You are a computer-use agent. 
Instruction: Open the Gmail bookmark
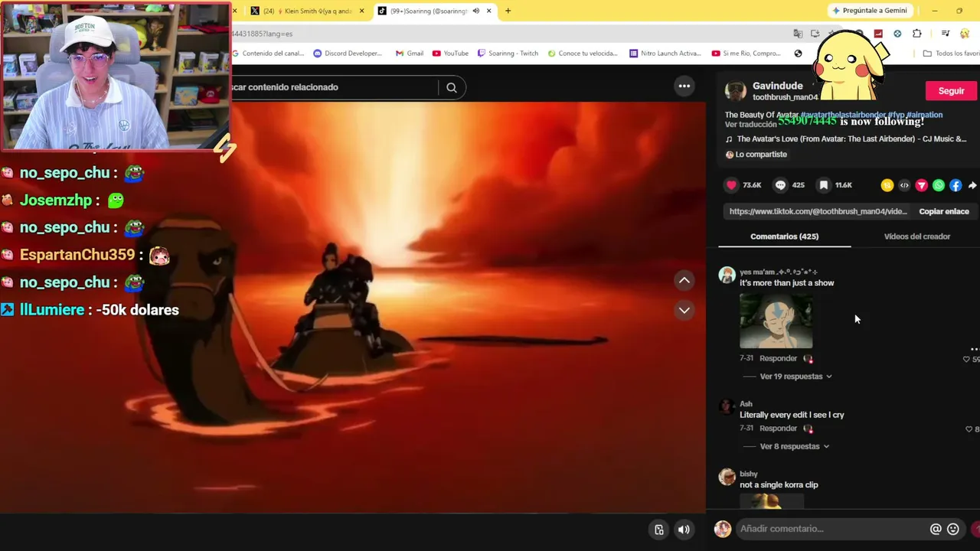pos(410,54)
